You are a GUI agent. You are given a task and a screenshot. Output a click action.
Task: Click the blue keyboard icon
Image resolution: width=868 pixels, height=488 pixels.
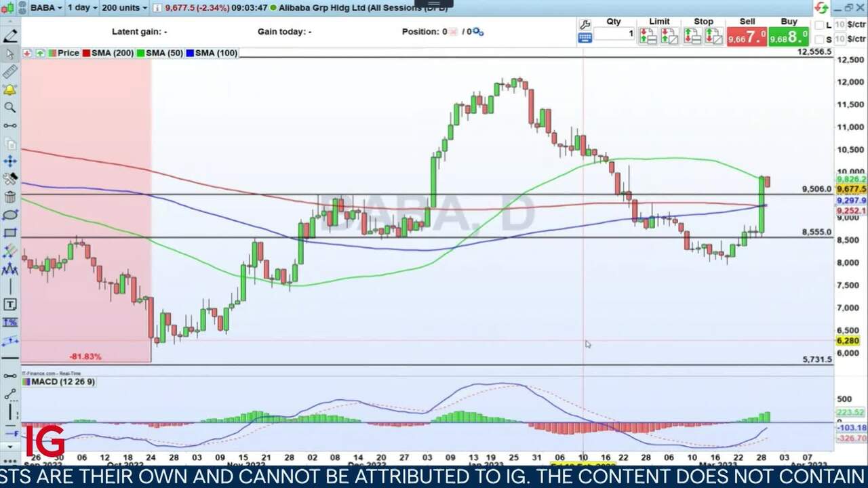click(x=585, y=38)
